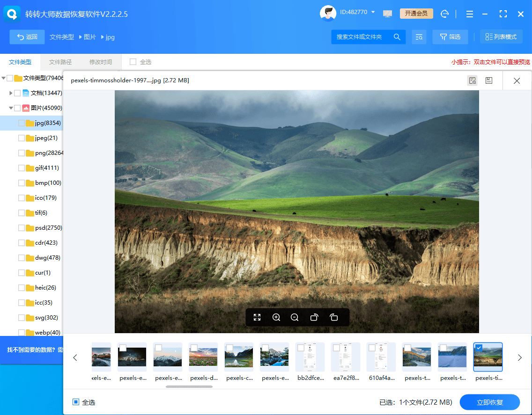Click the file details icon in preview header
This screenshot has height=415, width=532.
[472, 80]
